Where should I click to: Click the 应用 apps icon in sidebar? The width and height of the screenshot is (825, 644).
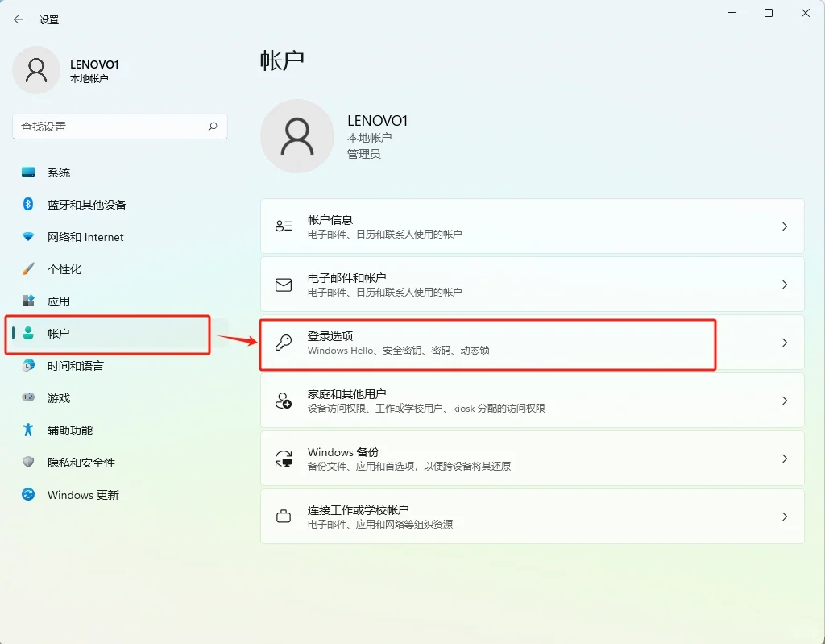pyautogui.click(x=27, y=301)
